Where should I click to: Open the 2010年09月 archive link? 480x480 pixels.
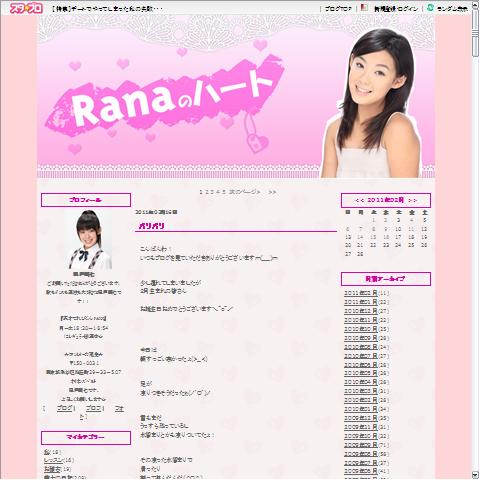361,338
